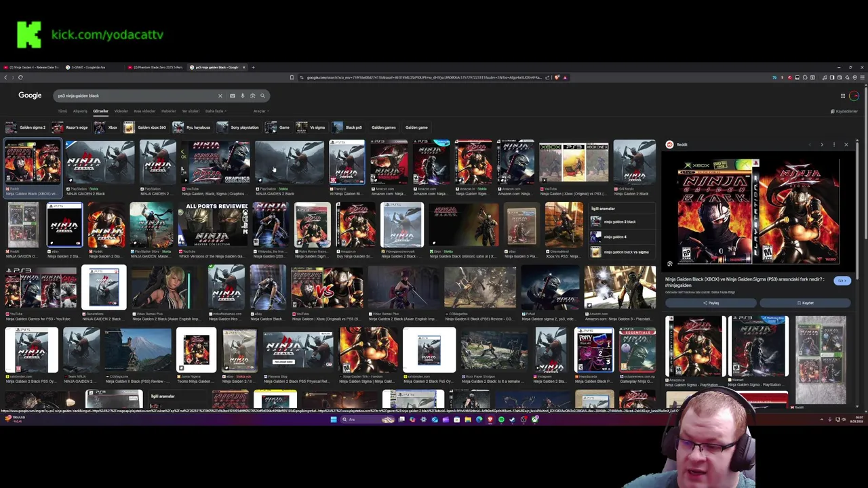Open the browser hamburger menu
868x488 pixels.
tap(863, 77)
